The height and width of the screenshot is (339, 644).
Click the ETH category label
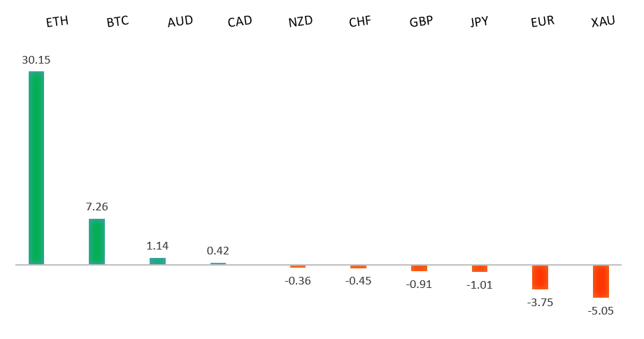(x=57, y=22)
